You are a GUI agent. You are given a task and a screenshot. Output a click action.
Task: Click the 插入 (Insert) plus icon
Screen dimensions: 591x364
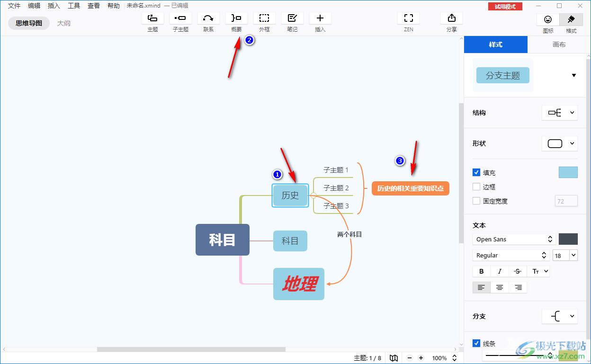pyautogui.click(x=320, y=18)
